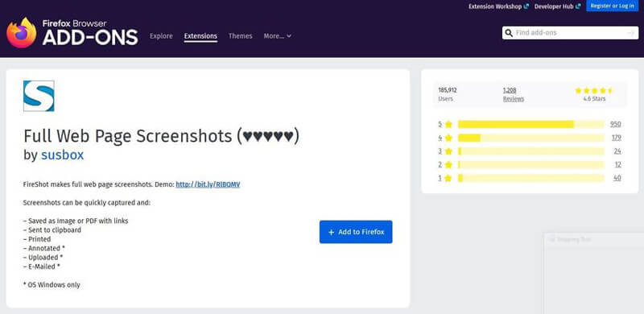Click the search submit arrow icon

(632, 33)
